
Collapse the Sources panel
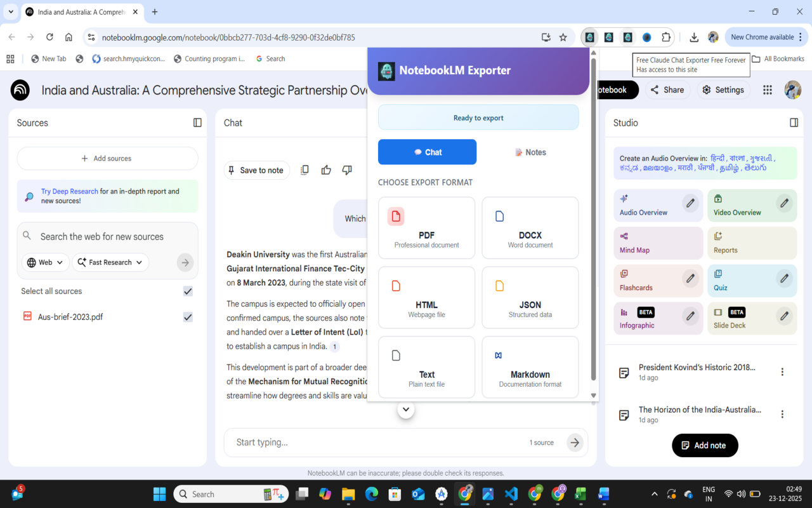click(197, 123)
